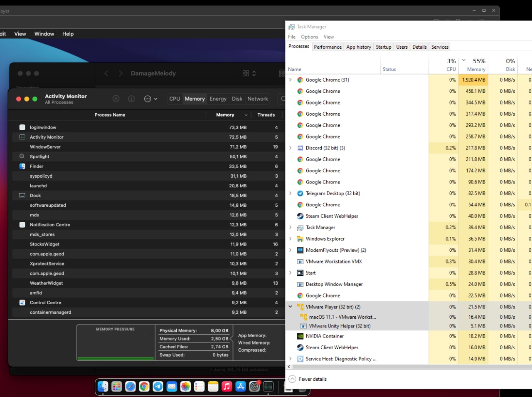Image resolution: width=532 pixels, height=397 pixels.
Task: Open Launchpad in the dock
Action: (117, 387)
